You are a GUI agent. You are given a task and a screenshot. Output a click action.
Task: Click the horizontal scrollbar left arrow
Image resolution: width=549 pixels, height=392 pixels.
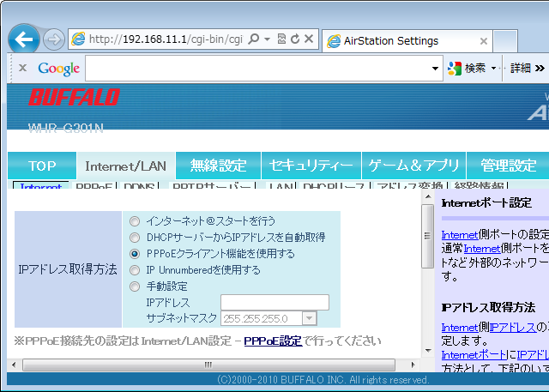(14, 365)
